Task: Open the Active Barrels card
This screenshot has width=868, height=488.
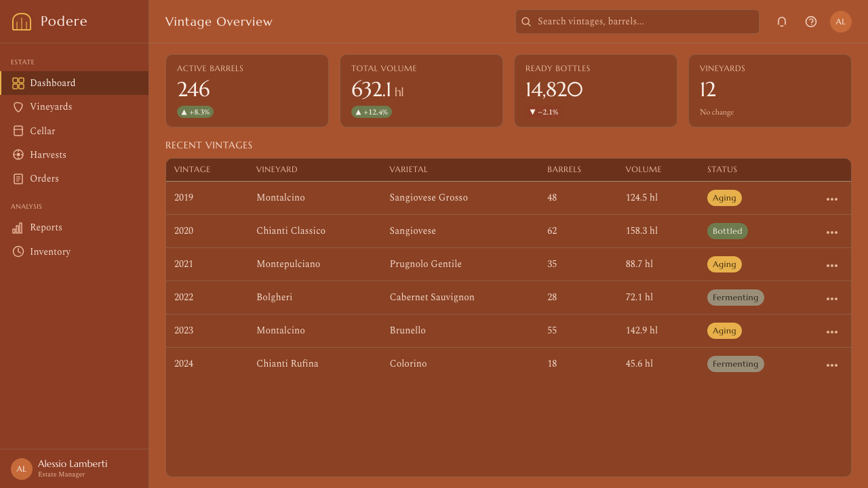Action: coord(247,91)
